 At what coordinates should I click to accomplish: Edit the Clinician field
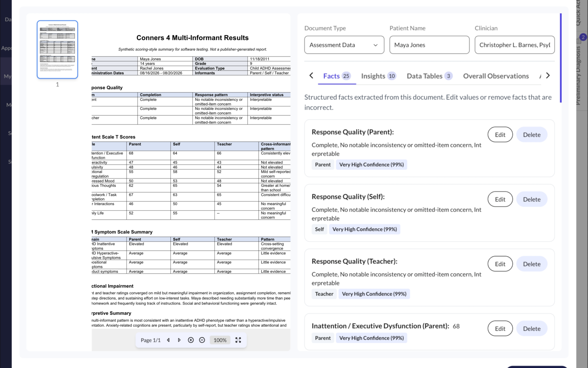coord(515,45)
